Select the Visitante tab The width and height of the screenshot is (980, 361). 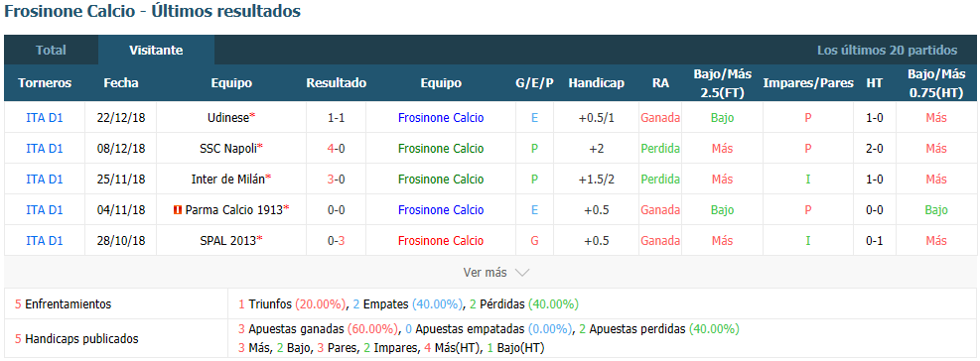[x=156, y=51]
